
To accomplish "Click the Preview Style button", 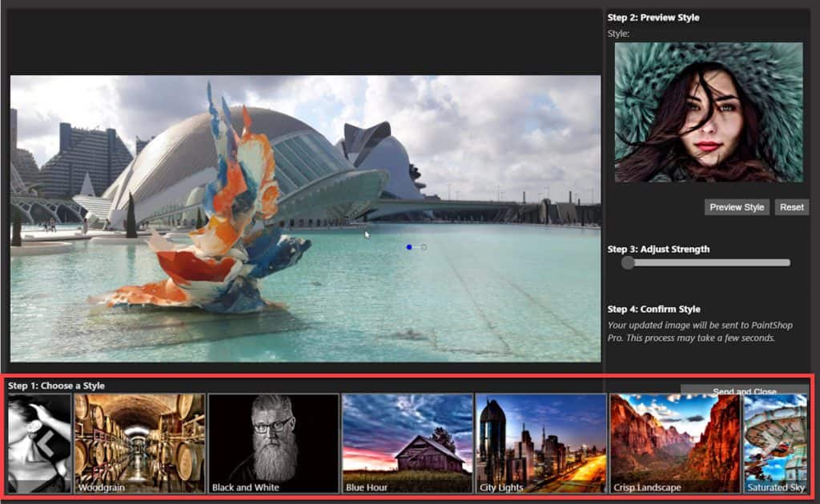I will click(735, 206).
